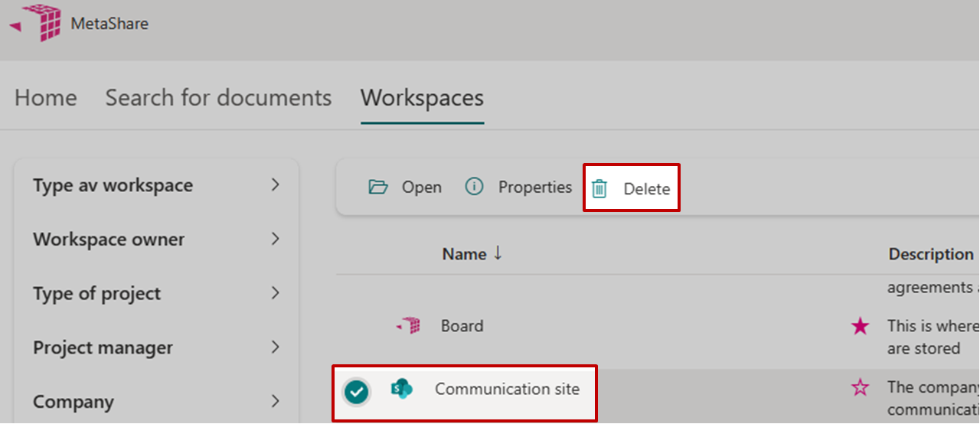Select the Workspaces tab
The width and height of the screenshot is (980, 424).
point(422,98)
